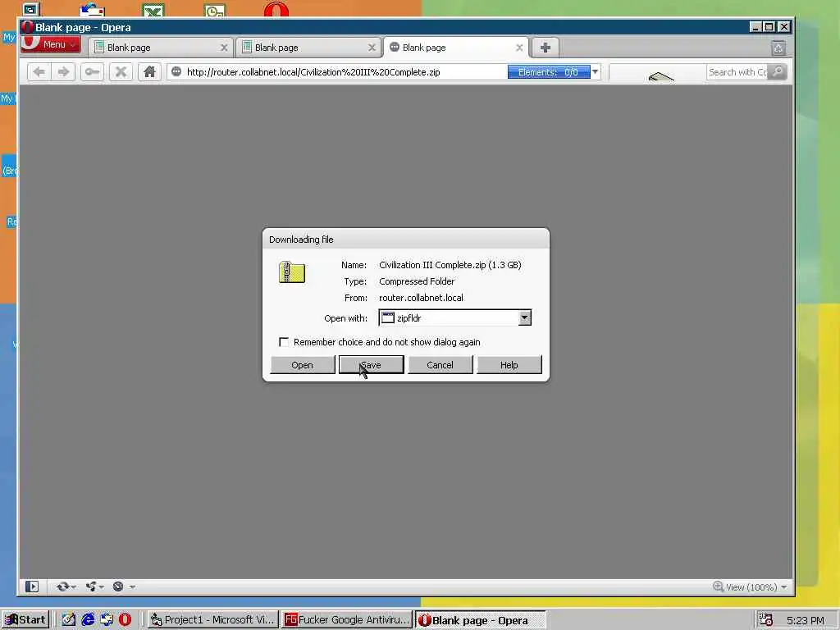Click Open in the download dialog
The image size is (840, 630).
pyautogui.click(x=303, y=365)
